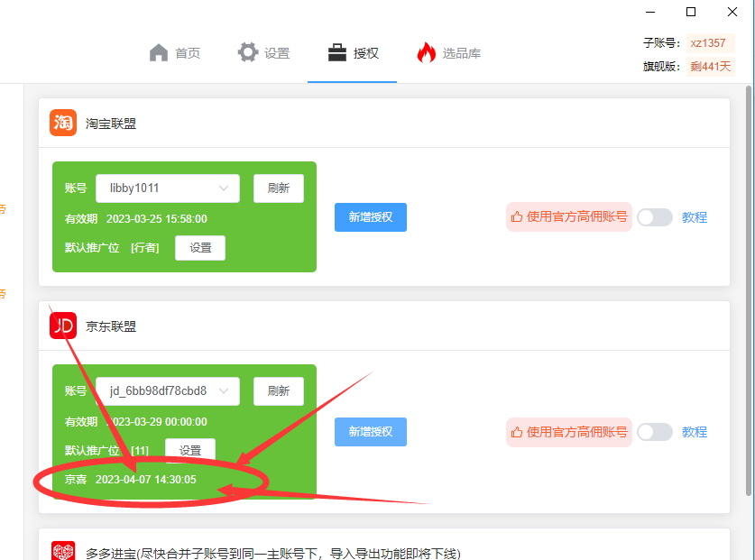Click the gear settings icon

coord(248,52)
